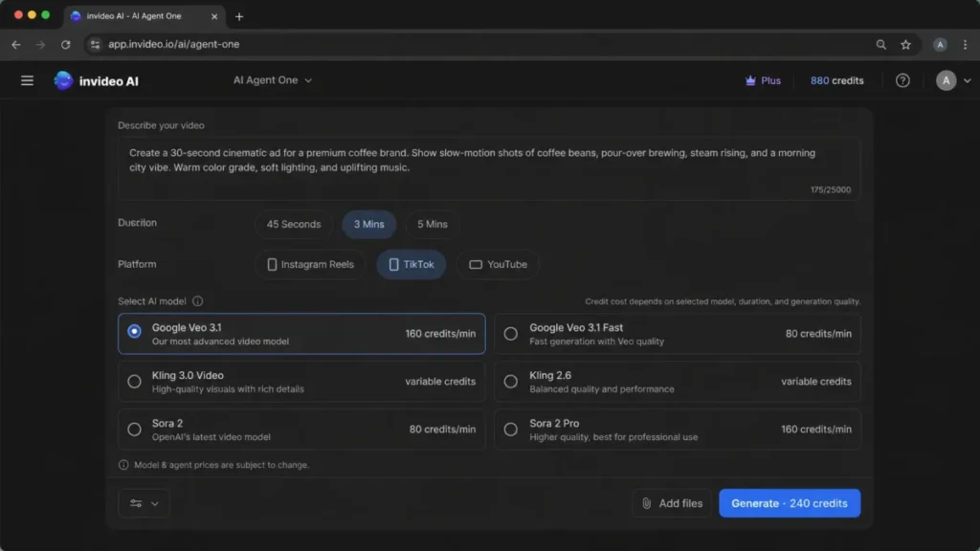Click the browser address bar URL
This screenshot has height=551, width=980.
coord(174,44)
